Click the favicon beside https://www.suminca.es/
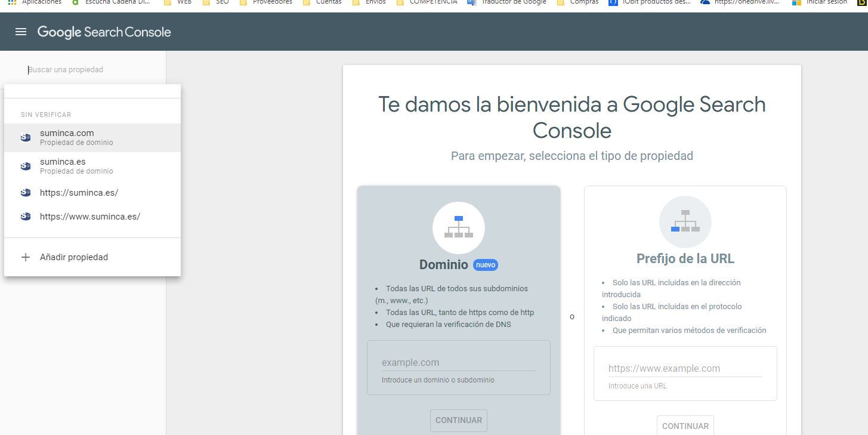This screenshot has height=435, width=868. click(26, 217)
